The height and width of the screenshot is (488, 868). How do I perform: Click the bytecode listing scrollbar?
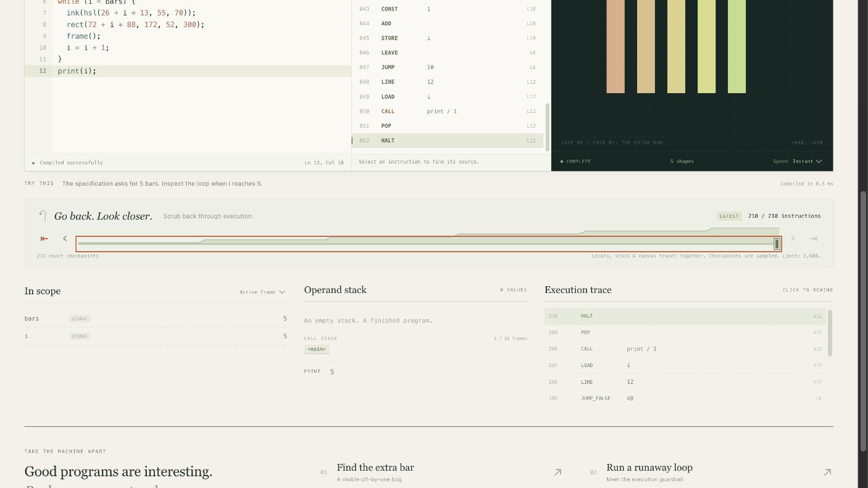click(547, 127)
